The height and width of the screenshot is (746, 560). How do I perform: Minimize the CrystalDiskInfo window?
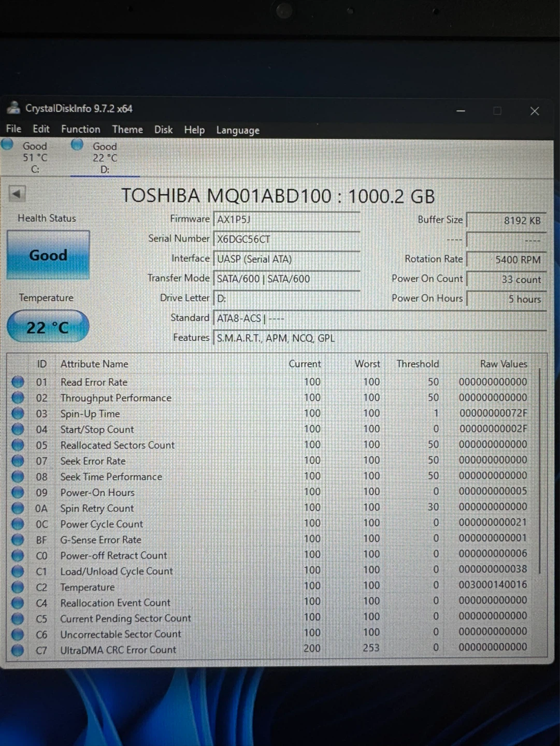click(461, 110)
